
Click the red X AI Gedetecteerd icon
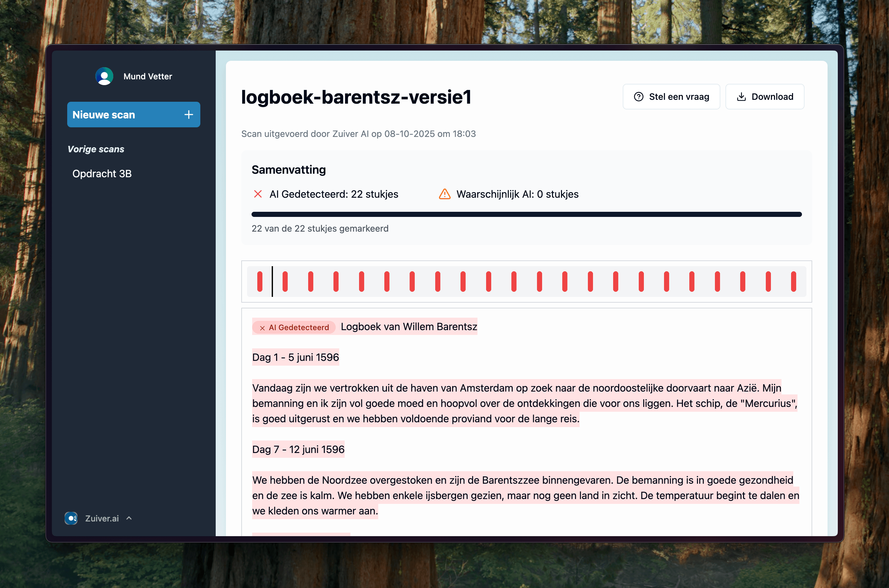click(258, 194)
